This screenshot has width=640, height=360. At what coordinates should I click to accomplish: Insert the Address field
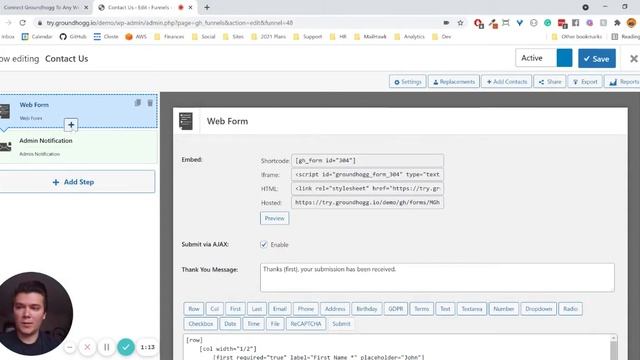[335, 309]
